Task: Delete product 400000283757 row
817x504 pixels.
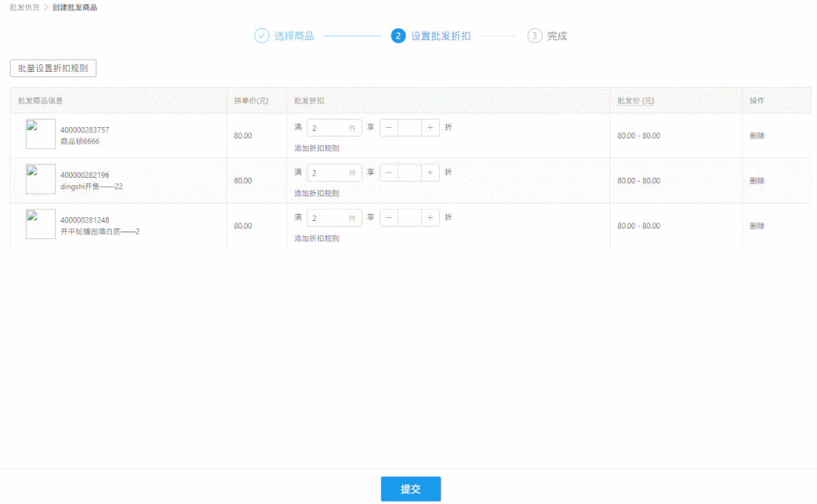Action: pyautogui.click(x=757, y=136)
